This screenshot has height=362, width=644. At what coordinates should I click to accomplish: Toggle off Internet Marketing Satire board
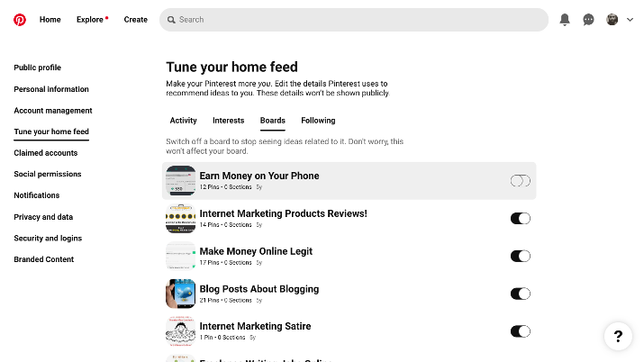[x=521, y=331]
